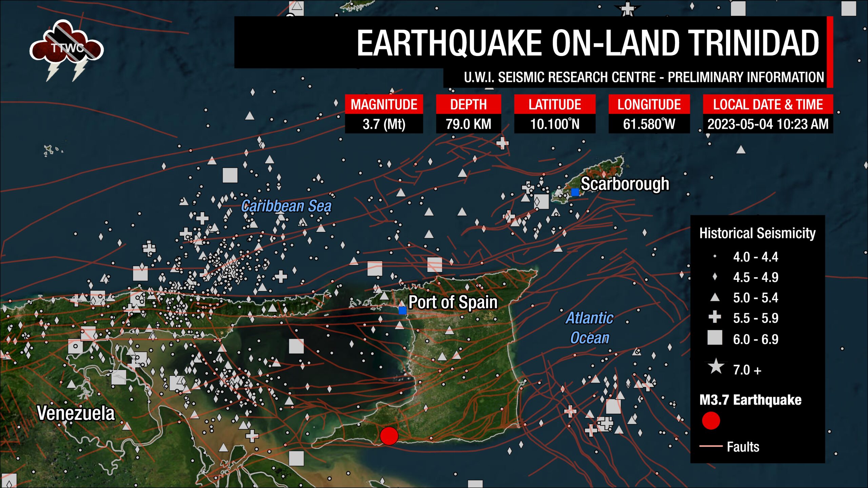Click the U.W.I. Seismic Research Centre subtitle

644,77
